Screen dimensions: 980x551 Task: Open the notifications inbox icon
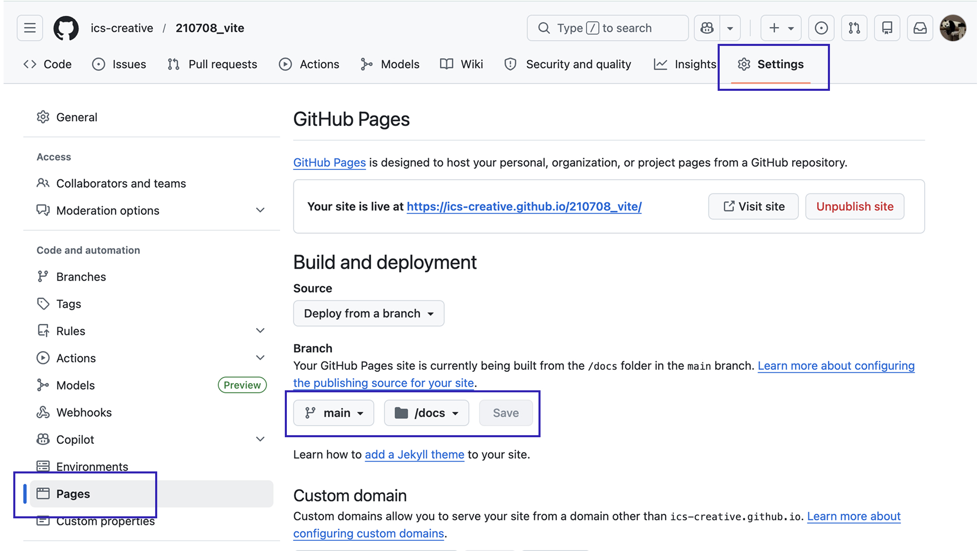(920, 28)
